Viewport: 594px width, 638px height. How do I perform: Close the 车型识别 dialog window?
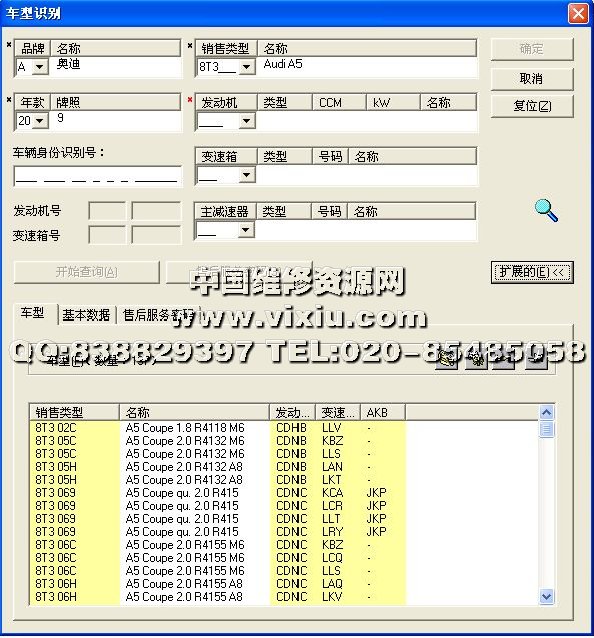click(578, 14)
